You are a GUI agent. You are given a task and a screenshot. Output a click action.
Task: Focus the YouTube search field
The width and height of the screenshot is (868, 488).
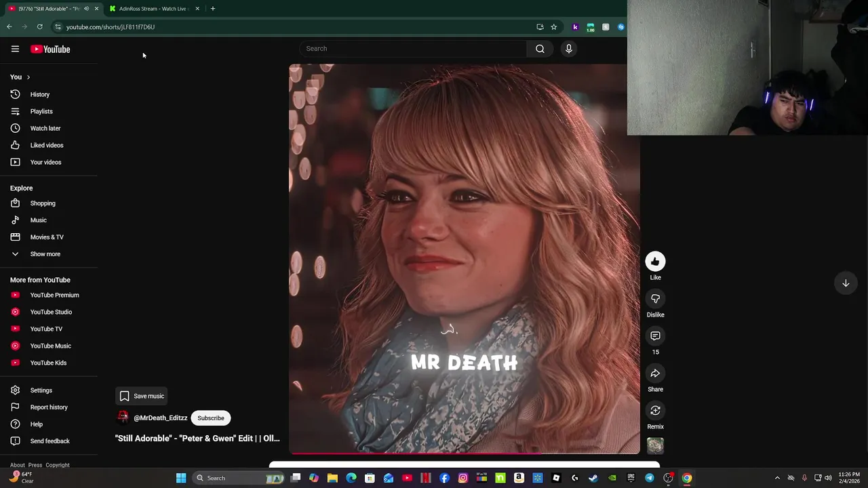(x=414, y=49)
